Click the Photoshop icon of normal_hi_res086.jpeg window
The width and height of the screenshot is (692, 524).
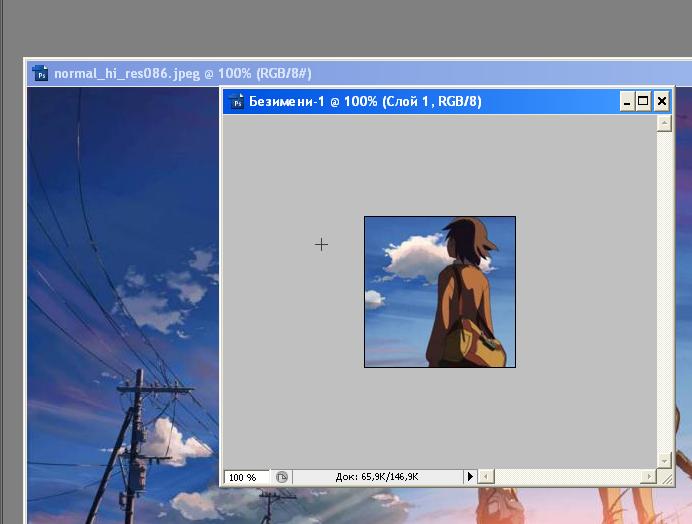tap(40, 73)
